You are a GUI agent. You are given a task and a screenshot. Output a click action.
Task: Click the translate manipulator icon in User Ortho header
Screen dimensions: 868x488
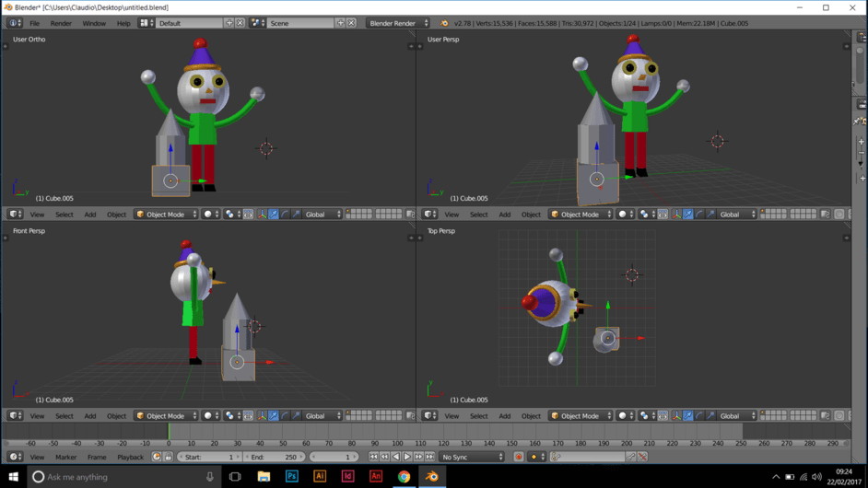[x=274, y=215]
